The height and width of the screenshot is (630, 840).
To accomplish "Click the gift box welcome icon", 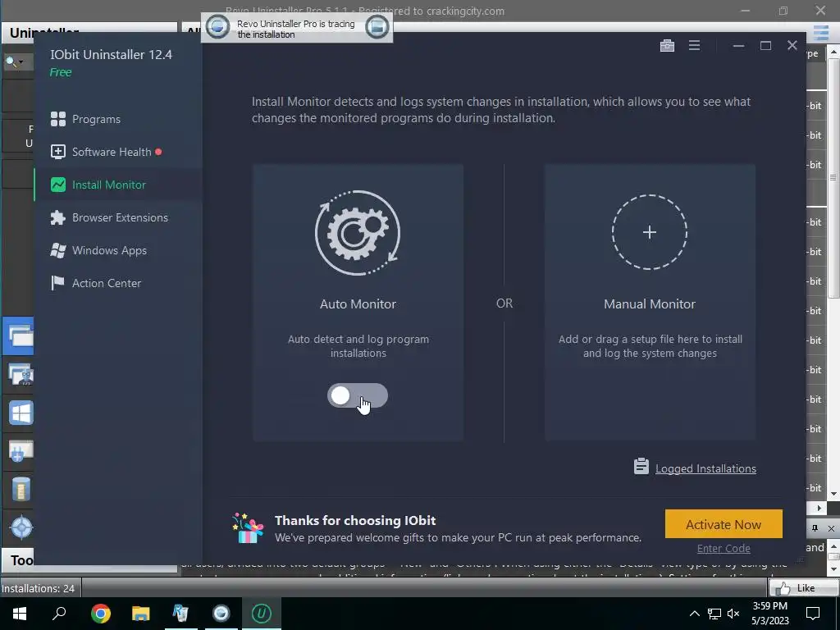I will [x=248, y=528].
